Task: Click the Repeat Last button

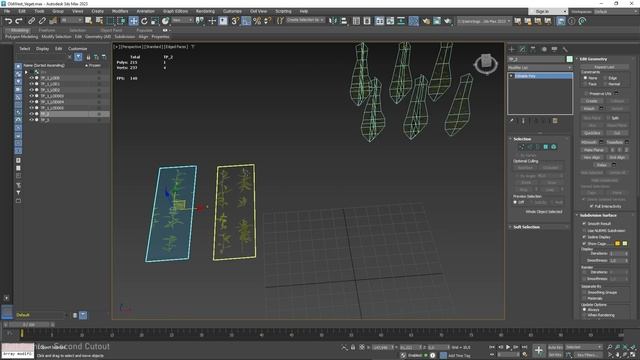Action: click(604, 67)
